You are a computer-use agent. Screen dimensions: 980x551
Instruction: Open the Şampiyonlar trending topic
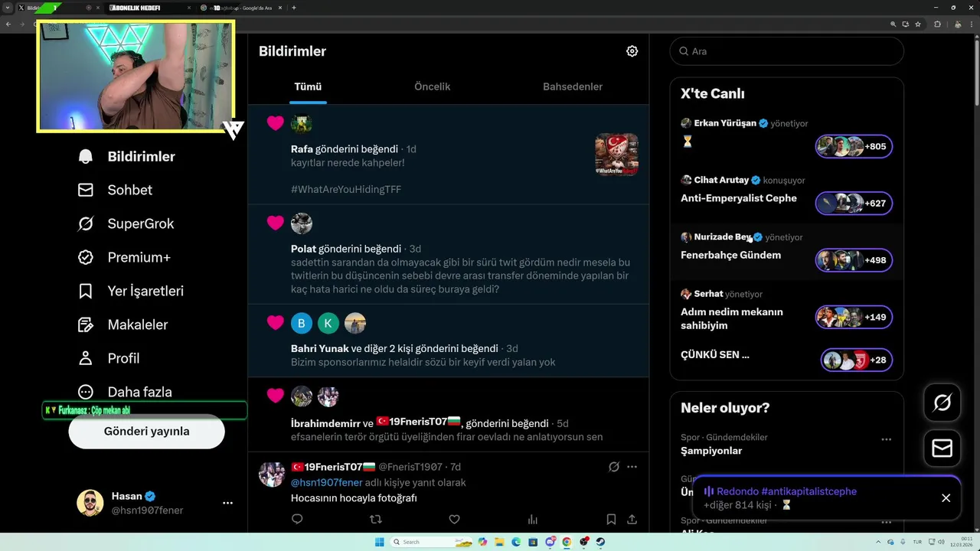(x=711, y=451)
